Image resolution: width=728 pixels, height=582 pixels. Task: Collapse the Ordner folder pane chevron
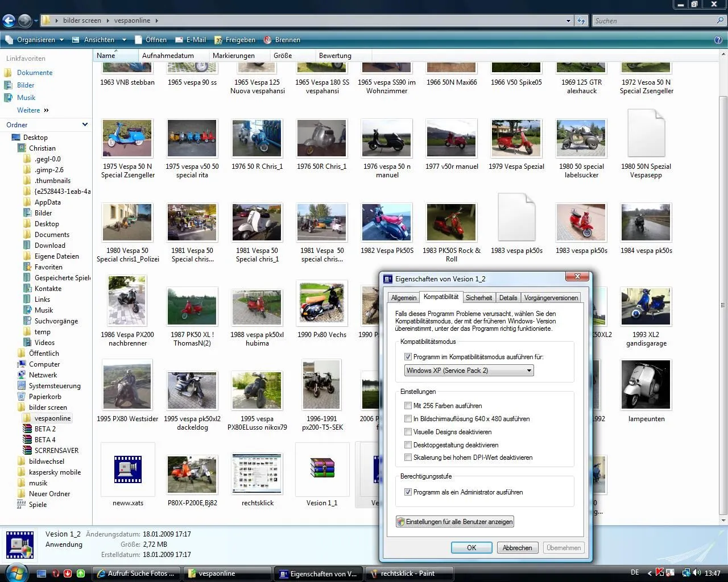click(85, 124)
